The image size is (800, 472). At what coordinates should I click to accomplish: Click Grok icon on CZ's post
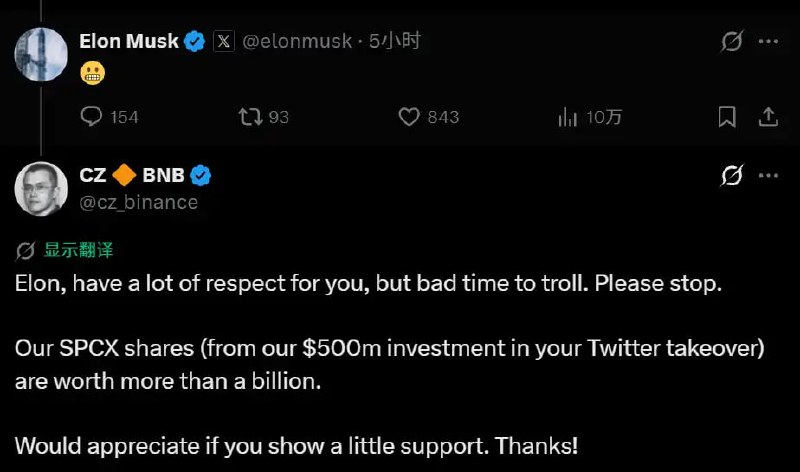coord(732,175)
